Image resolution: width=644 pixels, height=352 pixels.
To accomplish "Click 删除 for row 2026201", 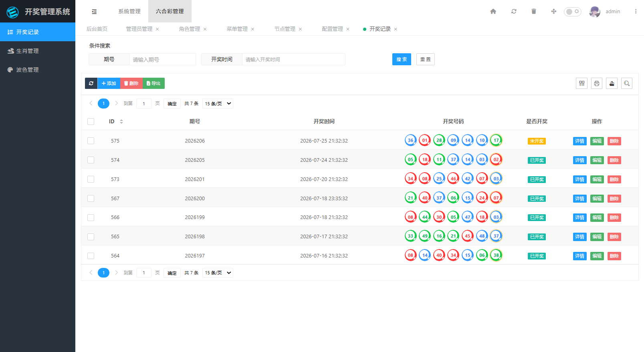I will [x=614, y=179].
